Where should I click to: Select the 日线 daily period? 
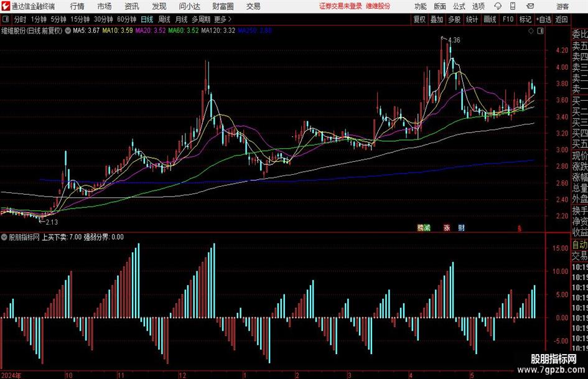[147, 19]
